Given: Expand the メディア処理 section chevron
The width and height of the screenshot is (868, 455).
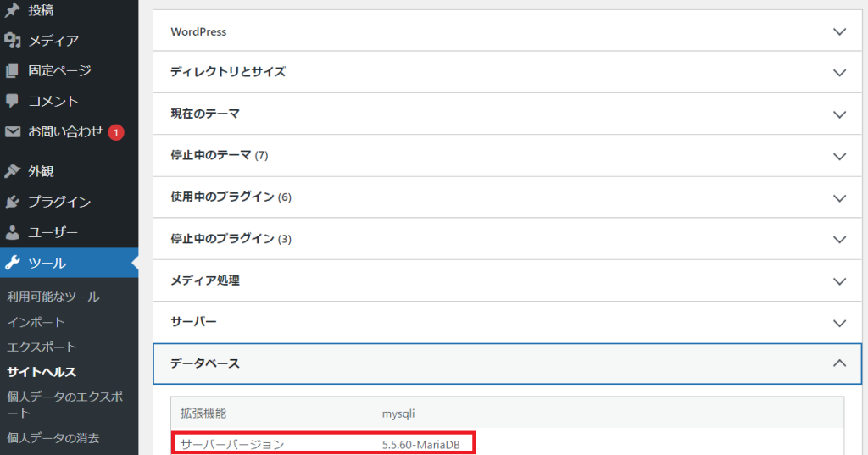Looking at the screenshot, I should point(840,281).
